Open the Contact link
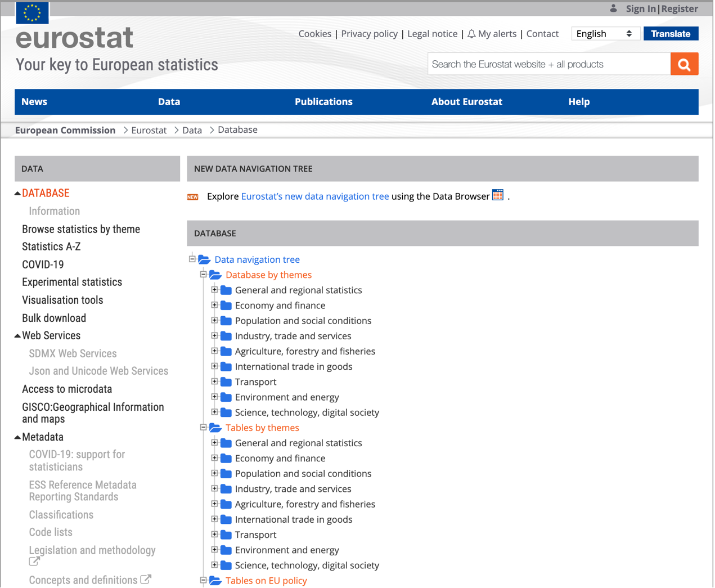Viewport: 715px width, 588px height. pos(542,34)
